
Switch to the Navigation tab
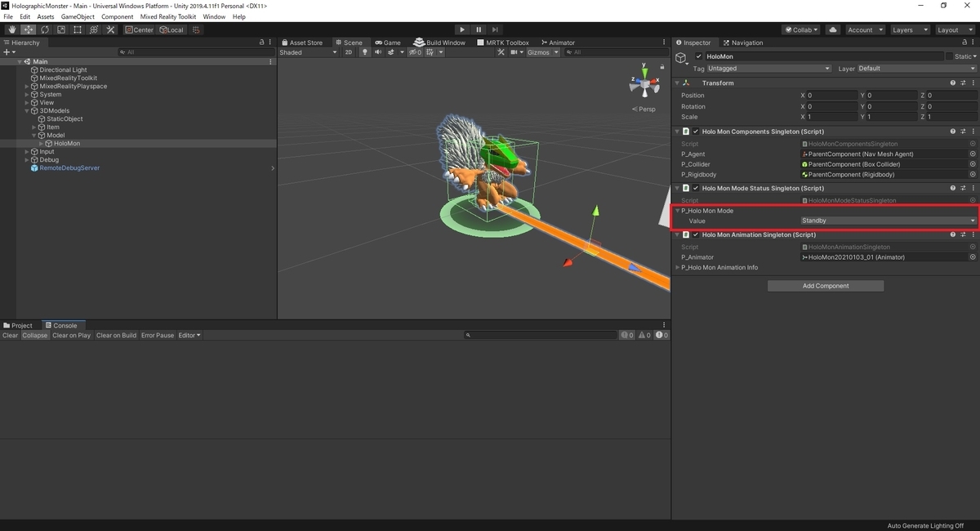pos(742,42)
